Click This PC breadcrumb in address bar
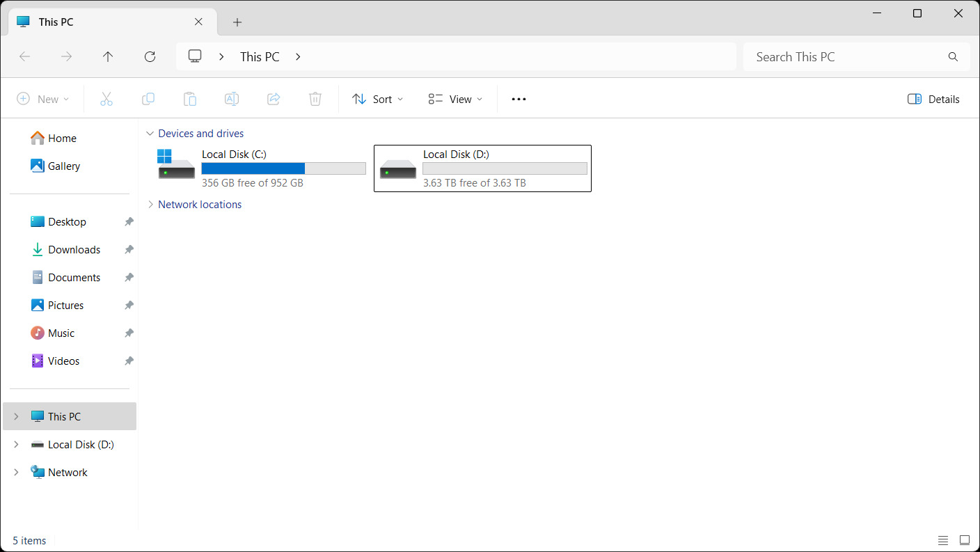This screenshot has width=980, height=552. [260, 57]
